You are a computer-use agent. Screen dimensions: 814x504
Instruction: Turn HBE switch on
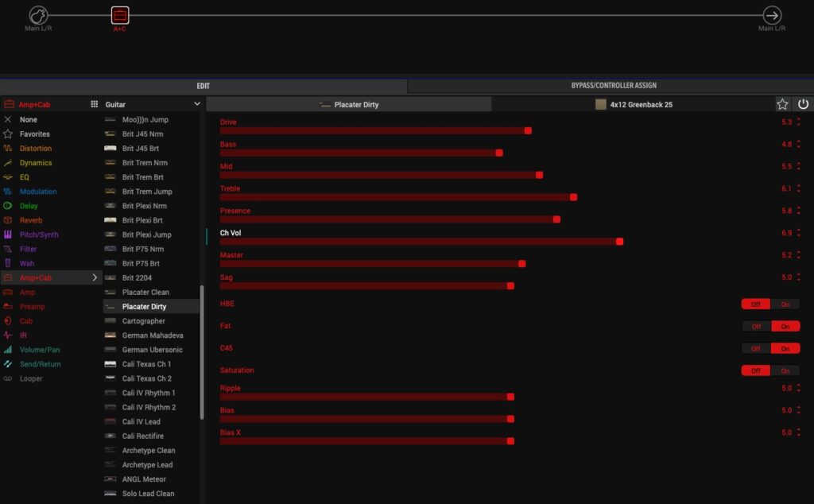pyautogui.click(x=785, y=304)
